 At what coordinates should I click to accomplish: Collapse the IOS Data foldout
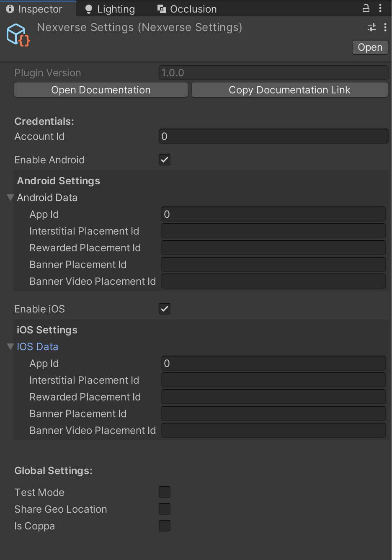point(10,346)
